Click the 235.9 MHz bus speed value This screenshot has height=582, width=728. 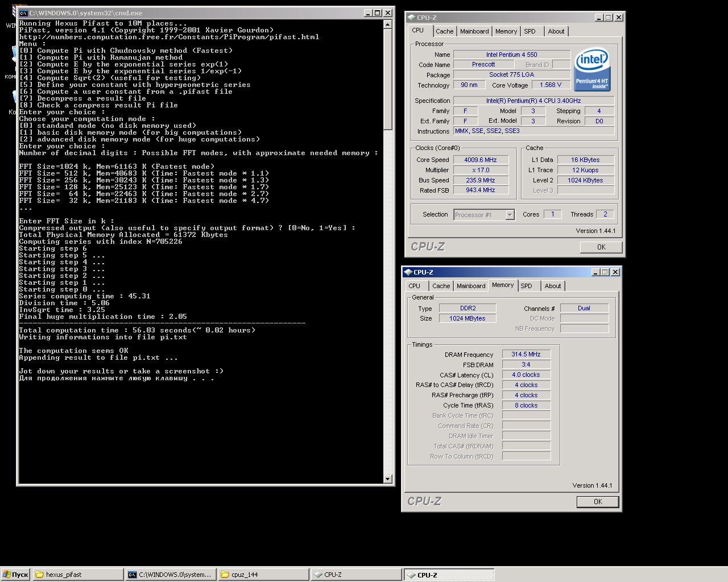point(480,181)
